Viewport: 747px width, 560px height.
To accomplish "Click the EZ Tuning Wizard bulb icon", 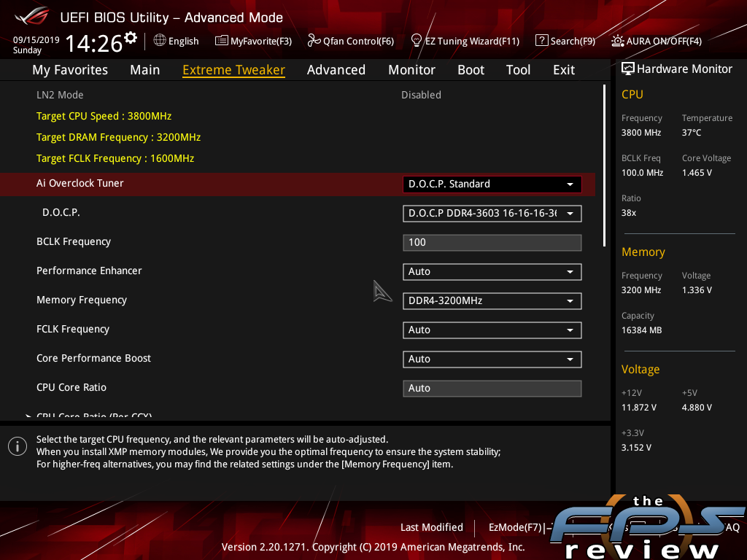I will tap(417, 41).
